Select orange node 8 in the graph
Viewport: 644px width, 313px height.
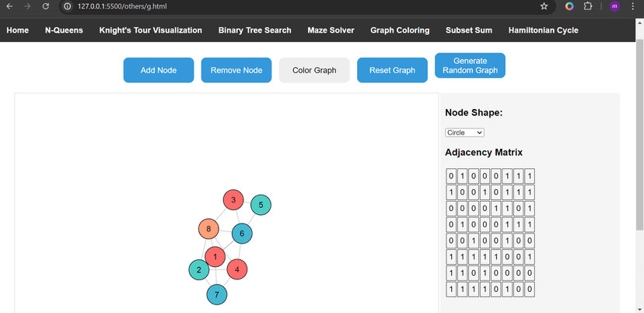coord(208,230)
